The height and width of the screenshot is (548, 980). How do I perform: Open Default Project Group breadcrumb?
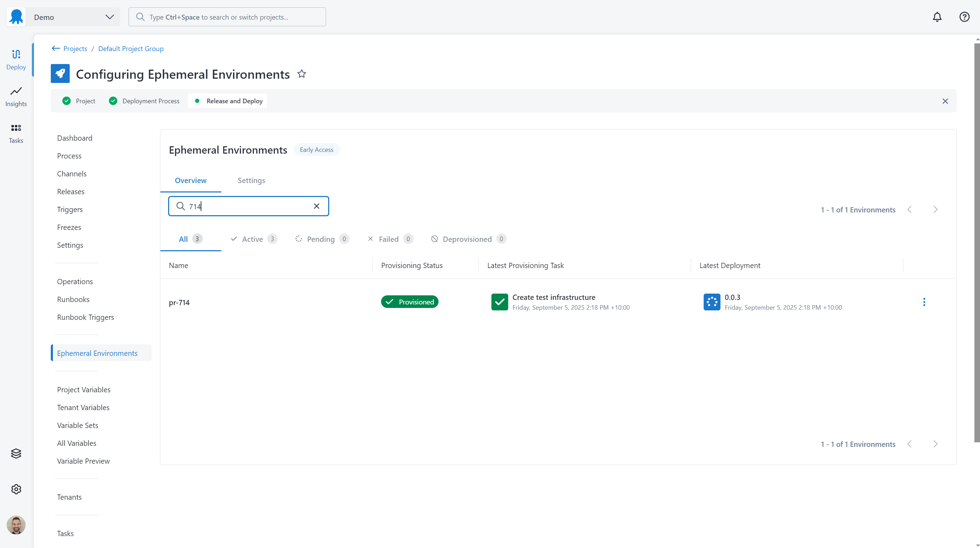tap(131, 49)
